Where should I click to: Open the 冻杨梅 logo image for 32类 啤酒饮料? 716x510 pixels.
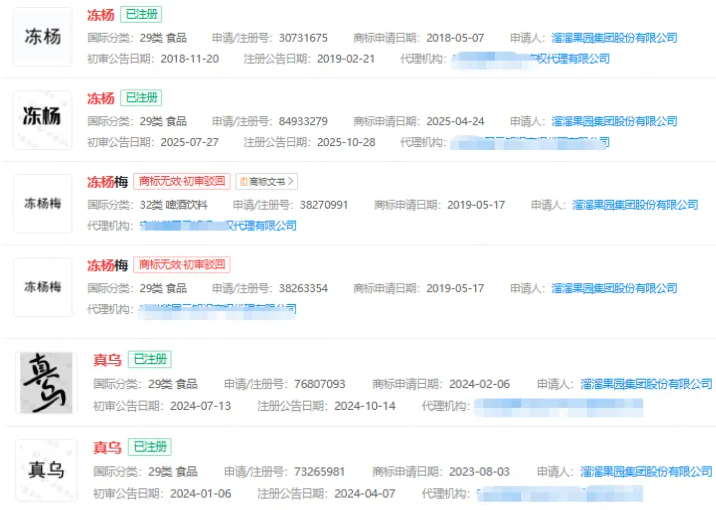[x=42, y=204]
